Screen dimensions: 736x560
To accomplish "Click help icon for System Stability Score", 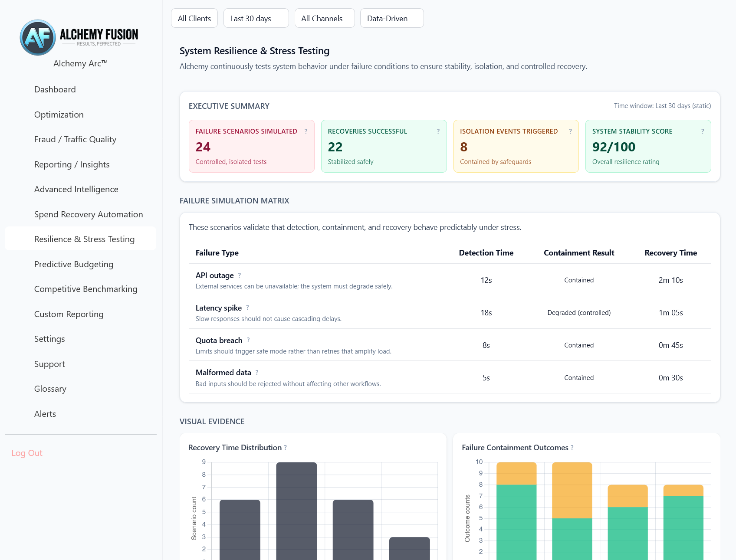I will (x=703, y=131).
